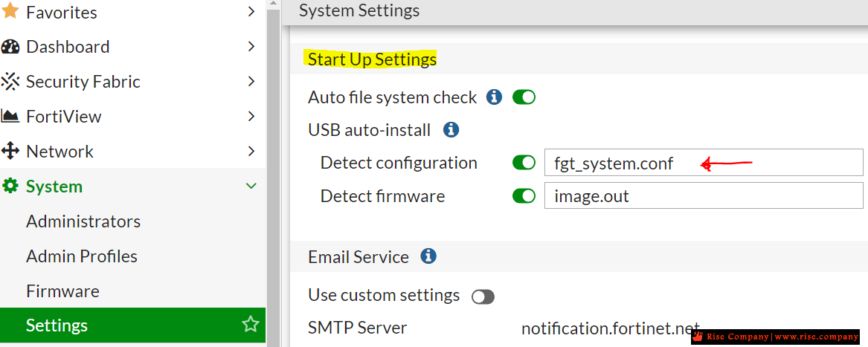Click the Favorites star icon
The height and width of the screenshot is (347, 868).
click(x=10, y=10)
